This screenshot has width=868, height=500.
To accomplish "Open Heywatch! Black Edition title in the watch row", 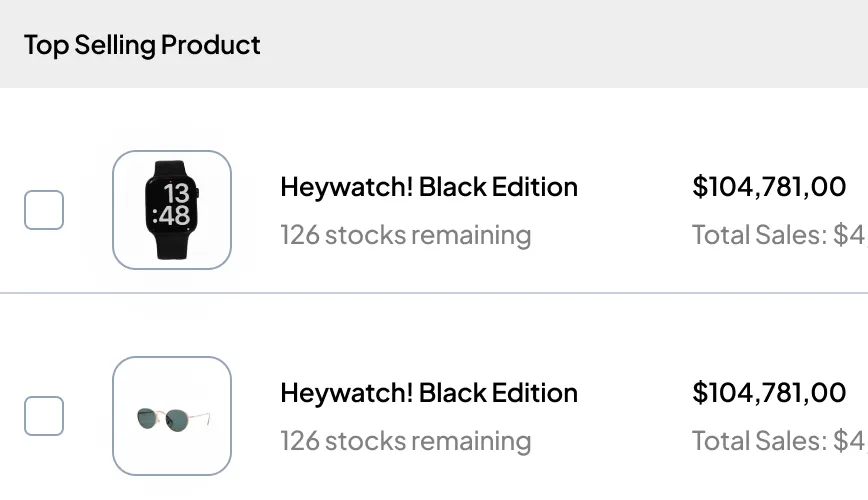I will click(x=429, y=187).
